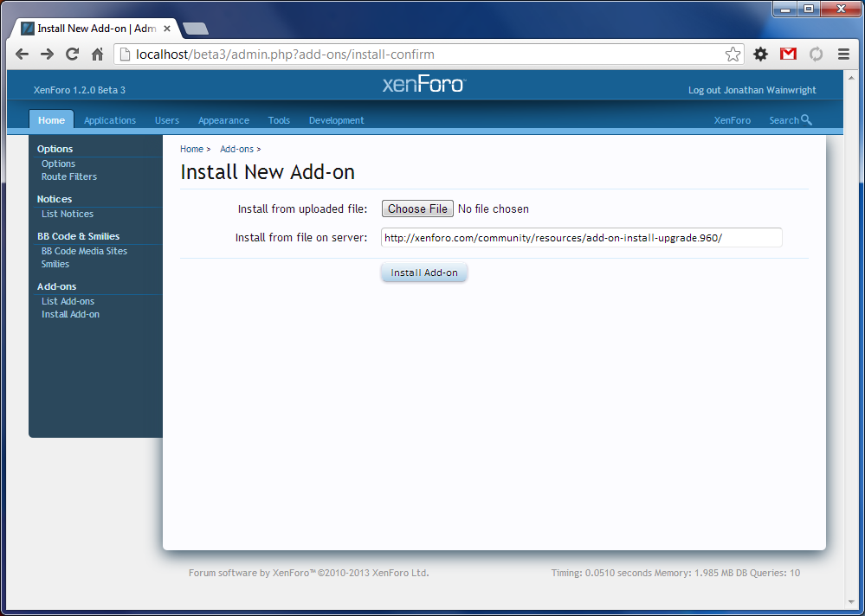
Task: Focus the Install from file on server field
Action: (582, 237)
